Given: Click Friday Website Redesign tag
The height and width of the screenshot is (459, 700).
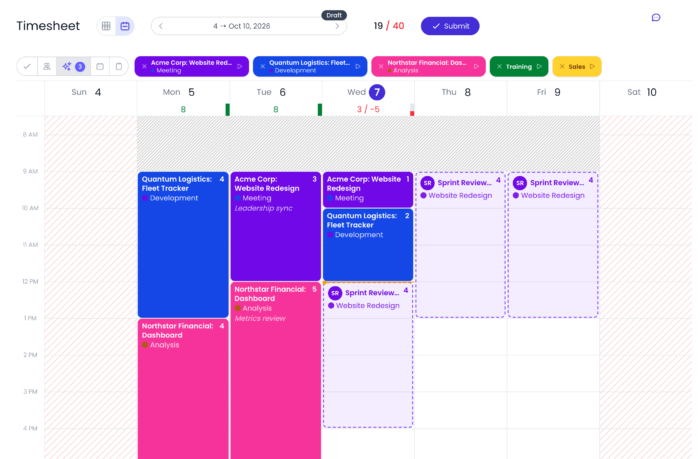Looking at the screenshot, I should click(x=549, y=196).
